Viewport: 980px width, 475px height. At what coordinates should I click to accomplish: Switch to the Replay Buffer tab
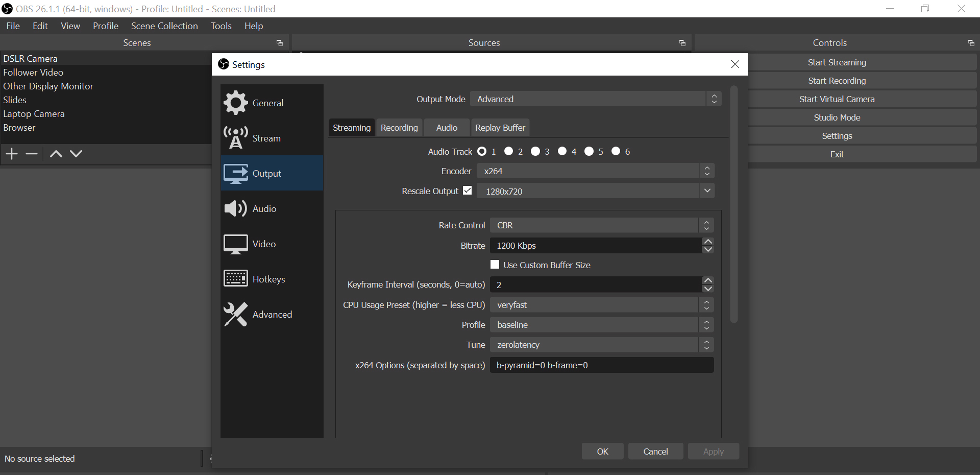coord(500,128)
